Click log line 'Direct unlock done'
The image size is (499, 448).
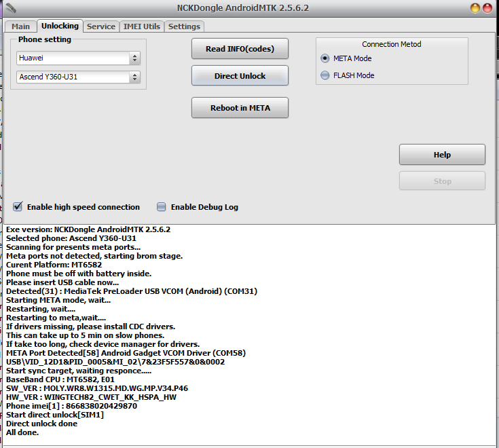(x=41, y=424)
